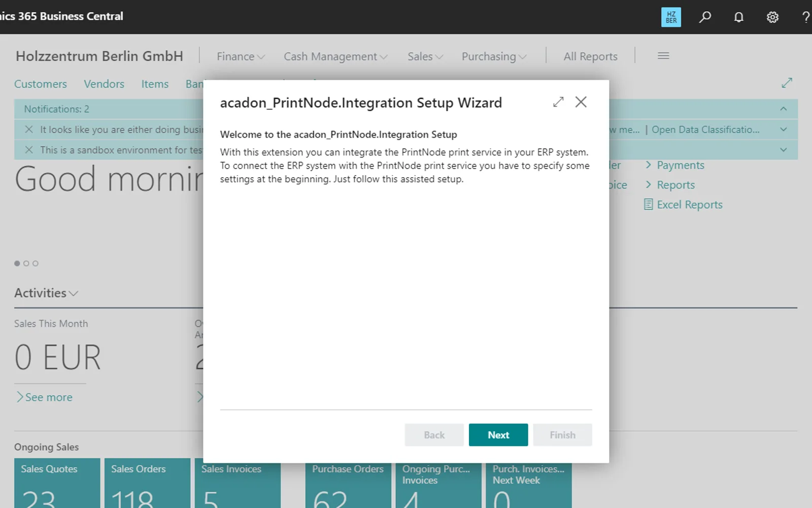Viewport: 812px width, 508px height.
Task: Open the Sales dropdown menu
Action: 425,56
